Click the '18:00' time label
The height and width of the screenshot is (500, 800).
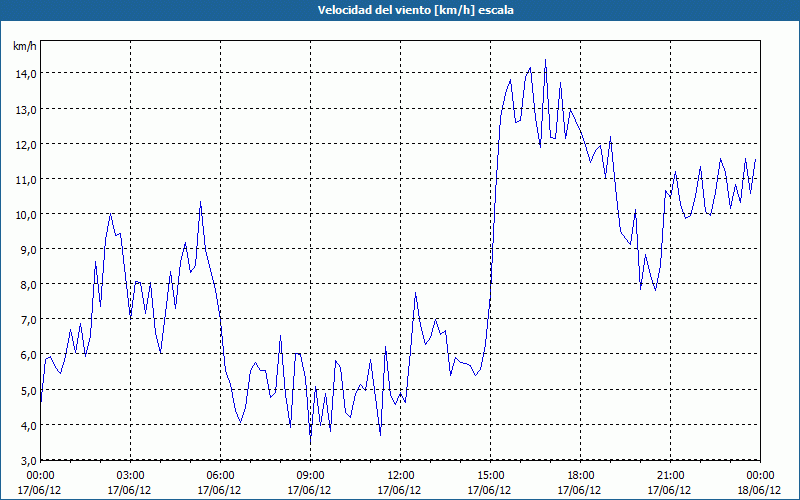pos(579,475)
